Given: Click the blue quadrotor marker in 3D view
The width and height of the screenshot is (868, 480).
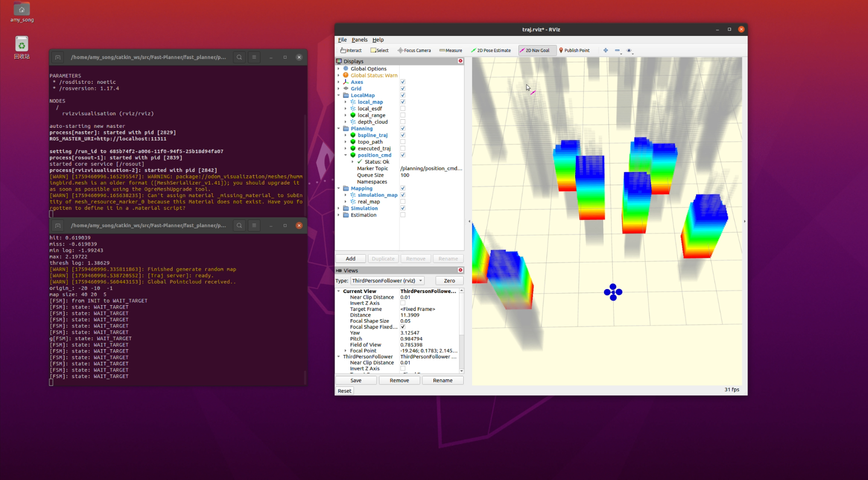Looking at the screenshot, I should pyautogui.click(x=613, y=292).
